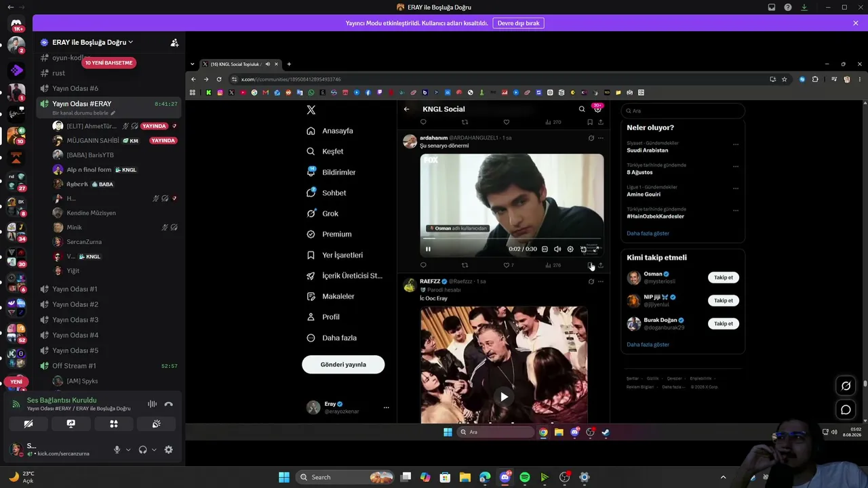Image resolution: width=868 pixels, height=488 pixels.
Task: Show more trends under Neler oluyor
Action: tap(648, 233)
